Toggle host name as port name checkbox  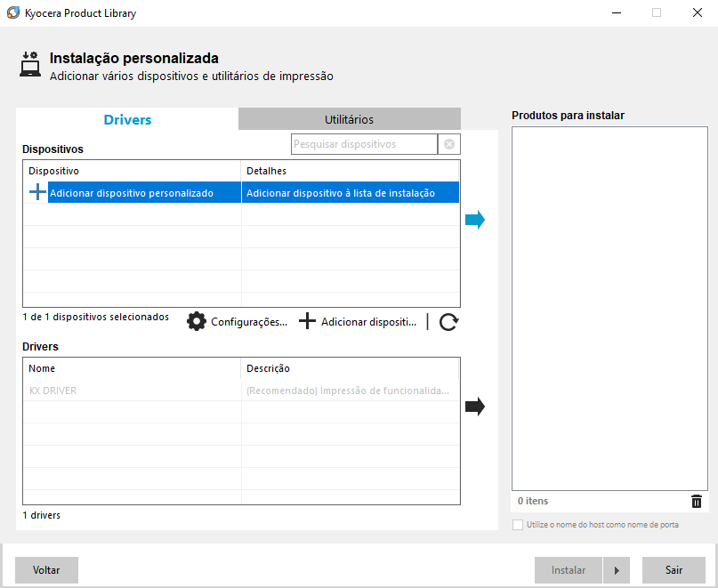[518, 525]
